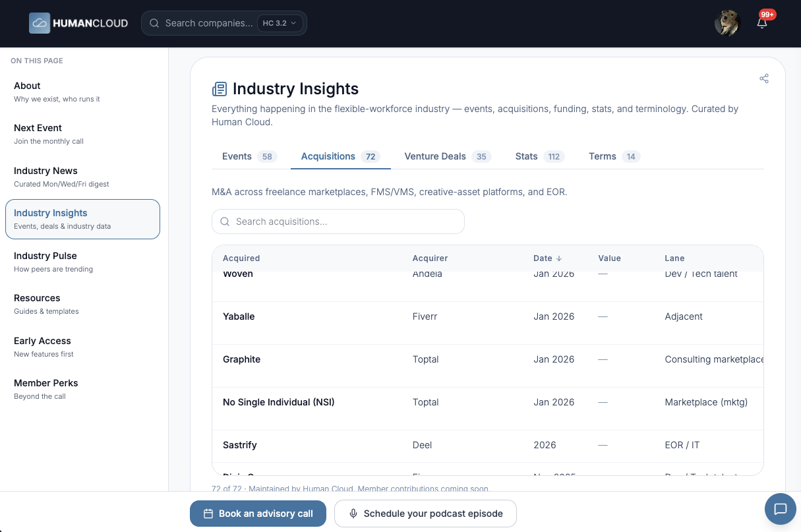Click the Consulting marketplace lane cell
801x532 pixels.
(714, 359)
